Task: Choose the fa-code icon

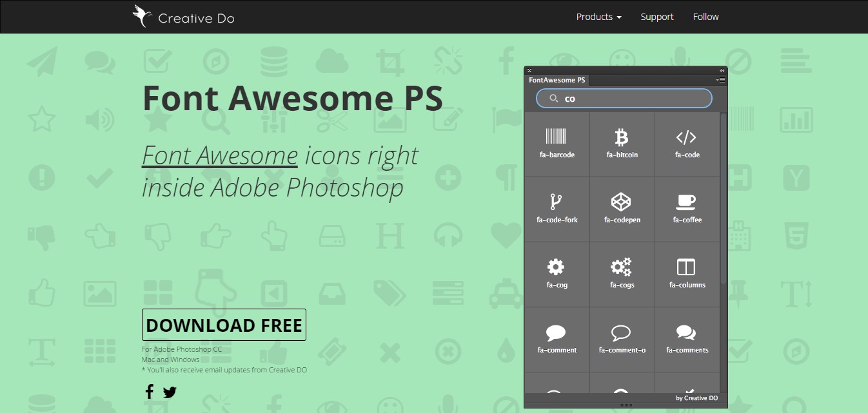Action: pos(686,143)
